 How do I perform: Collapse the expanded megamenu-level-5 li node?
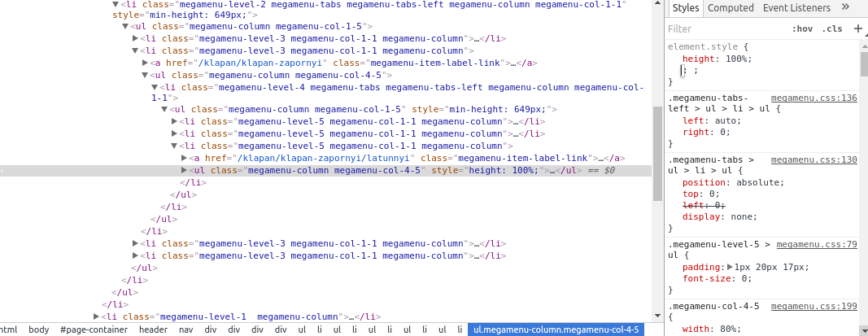(x=174, y=146)
